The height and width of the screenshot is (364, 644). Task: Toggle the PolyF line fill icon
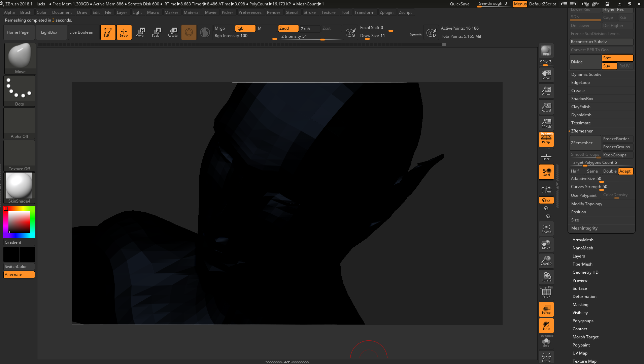tap(546, 293)
